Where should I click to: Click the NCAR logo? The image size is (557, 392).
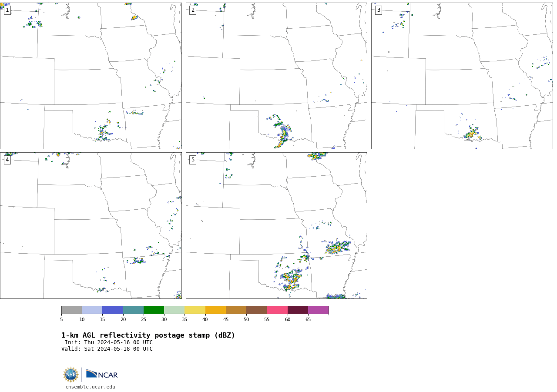102,374
